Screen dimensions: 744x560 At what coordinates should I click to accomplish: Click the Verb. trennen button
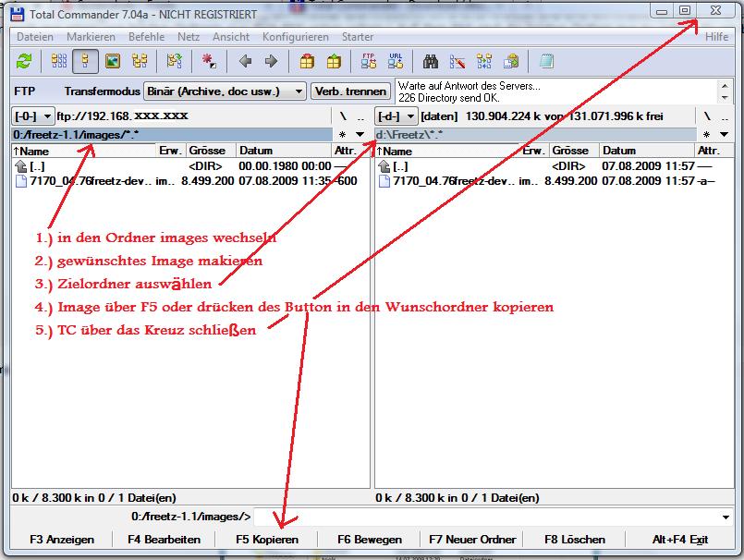click(349, 91)
